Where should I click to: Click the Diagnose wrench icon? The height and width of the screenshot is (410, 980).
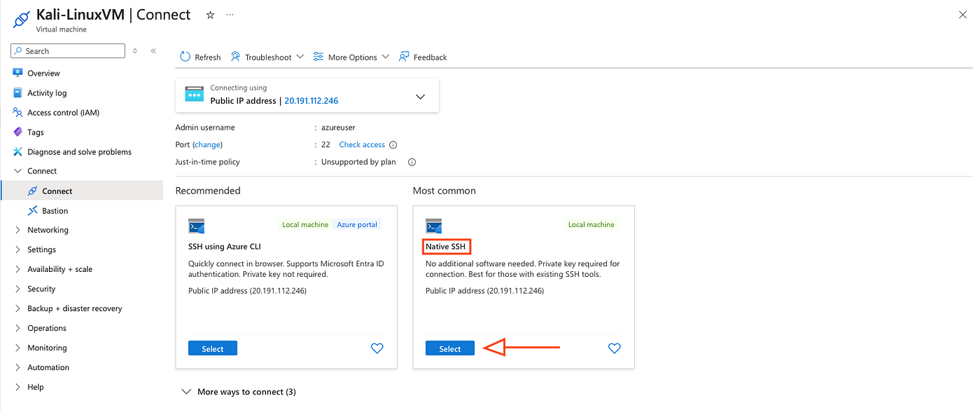pyautogui.click(x=17, y=151)
